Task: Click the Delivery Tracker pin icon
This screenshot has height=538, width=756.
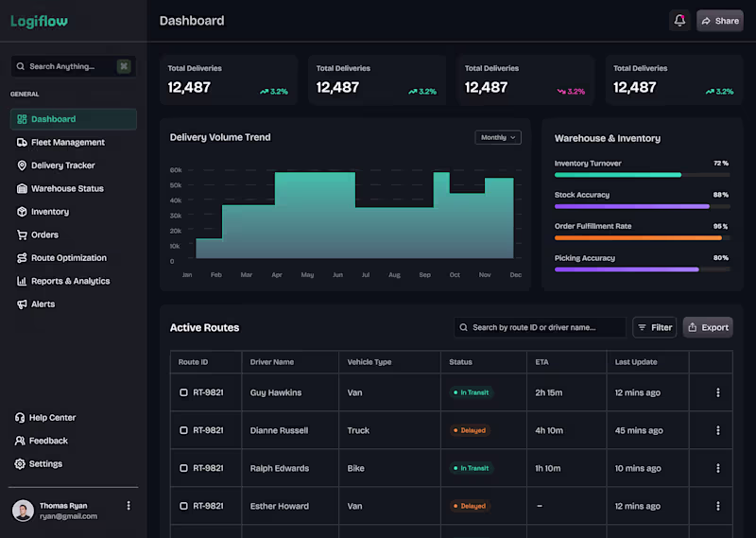Action: (22, 165)
